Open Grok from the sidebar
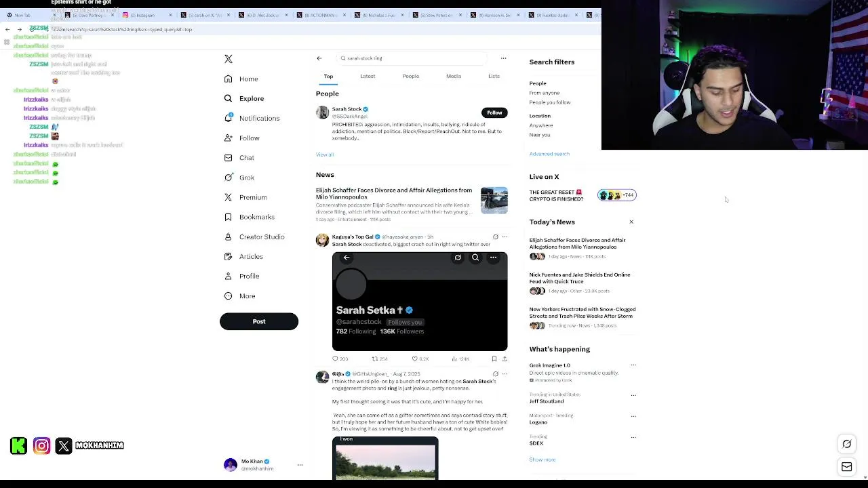This screenshot has height=488, width=868. tap(239, 178)
